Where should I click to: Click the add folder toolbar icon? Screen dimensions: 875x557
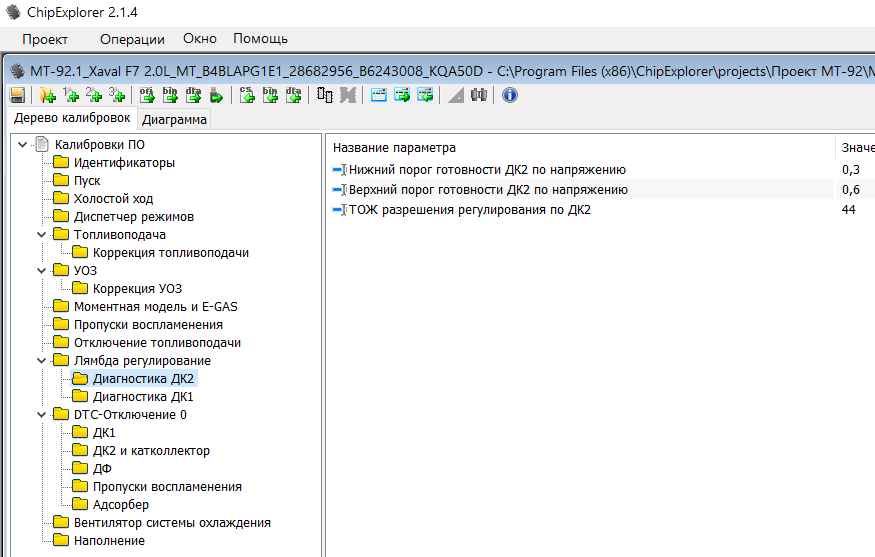point(47,95)
